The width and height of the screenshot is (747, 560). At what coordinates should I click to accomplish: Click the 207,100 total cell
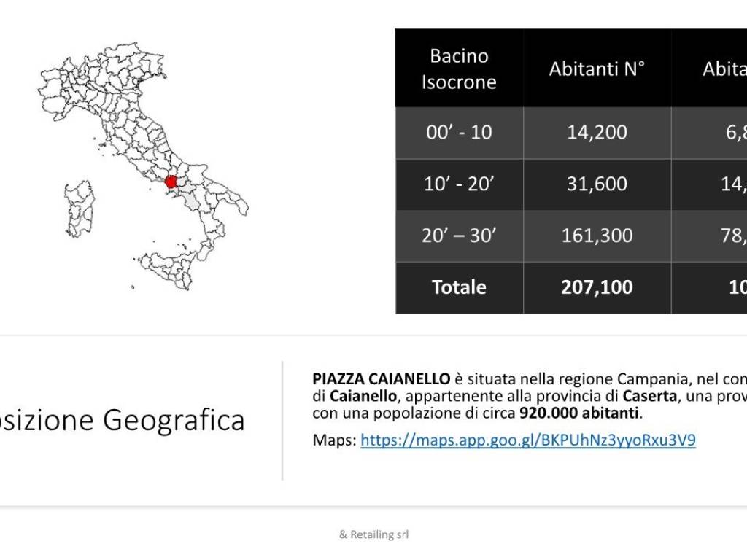(x=597, y=287)
